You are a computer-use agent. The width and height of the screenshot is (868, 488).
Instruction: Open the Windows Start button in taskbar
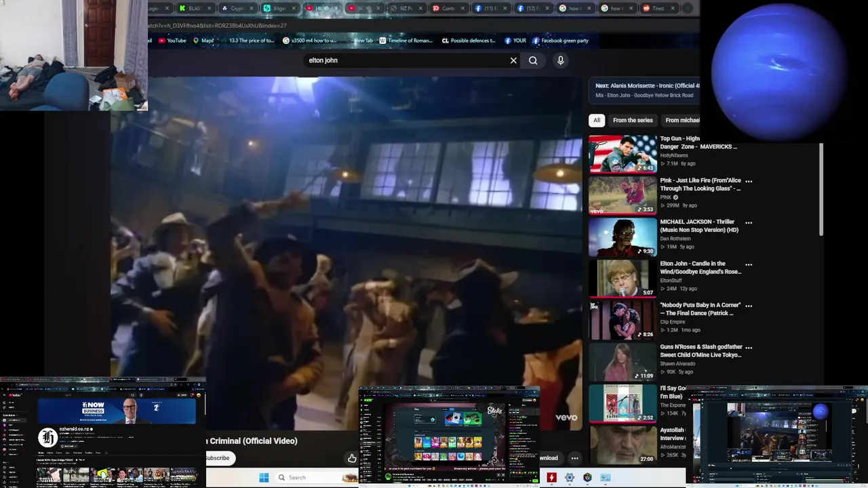264,477
